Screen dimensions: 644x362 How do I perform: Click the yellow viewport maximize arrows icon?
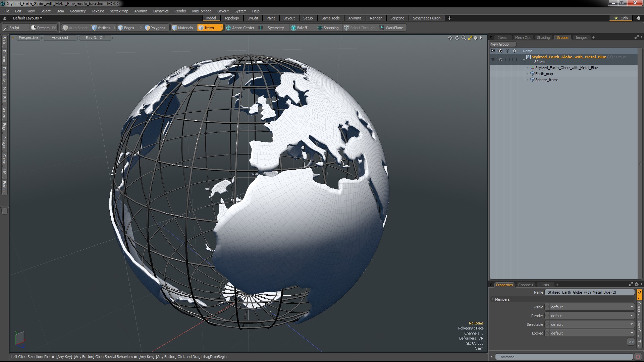[470, 38]
